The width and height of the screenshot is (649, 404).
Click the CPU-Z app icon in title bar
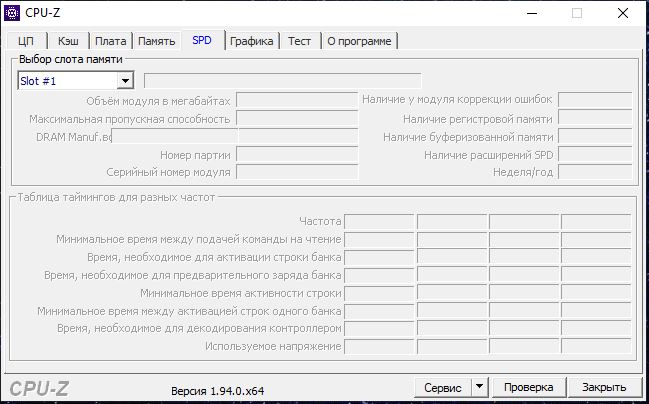12,13
